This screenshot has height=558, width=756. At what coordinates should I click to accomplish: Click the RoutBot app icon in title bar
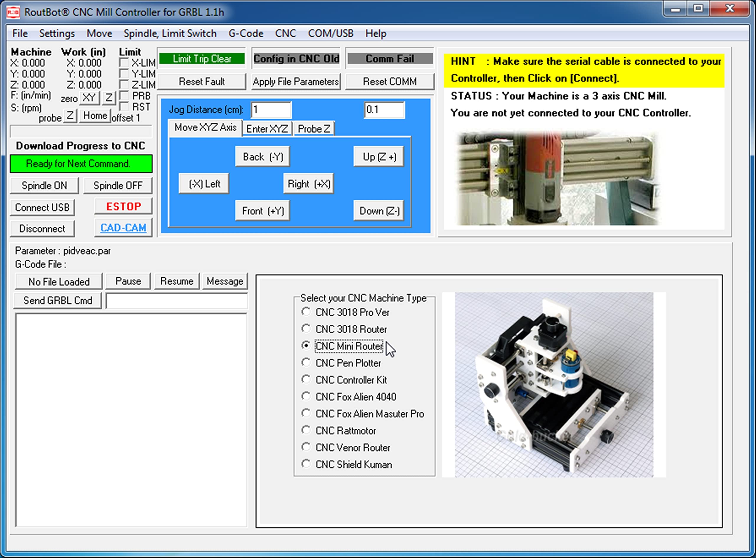point(13,12)
